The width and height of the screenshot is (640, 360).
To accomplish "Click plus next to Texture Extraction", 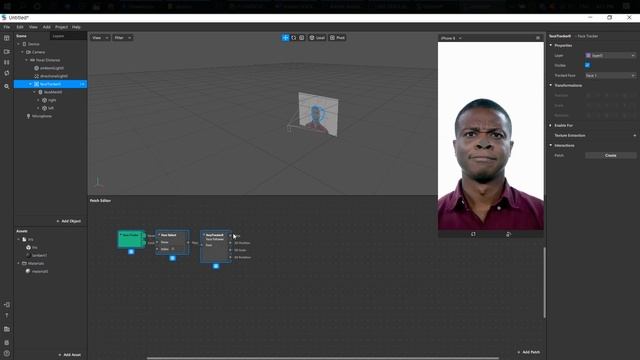I will [634, 136].
